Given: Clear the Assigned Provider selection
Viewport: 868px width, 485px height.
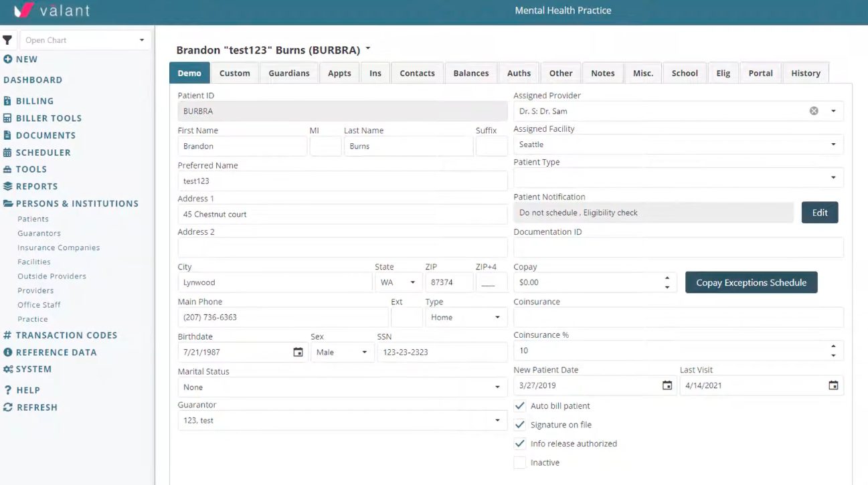Looking at the screenshot, I should click(x=814, y=111).
